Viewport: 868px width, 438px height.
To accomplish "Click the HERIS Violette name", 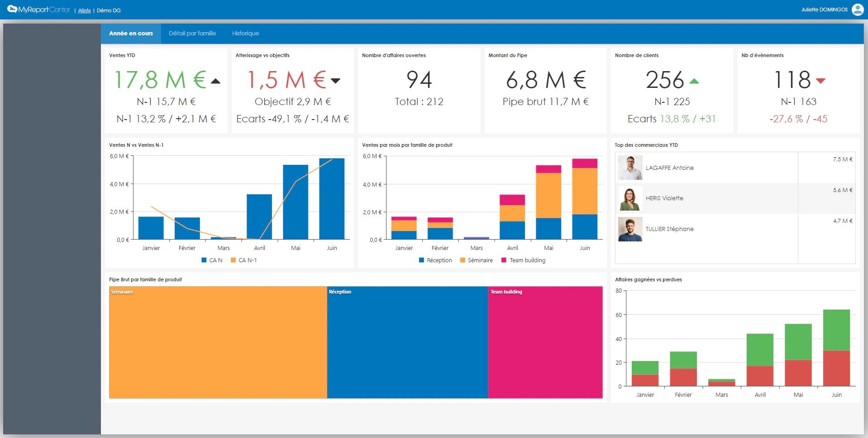I will (664, 198).
